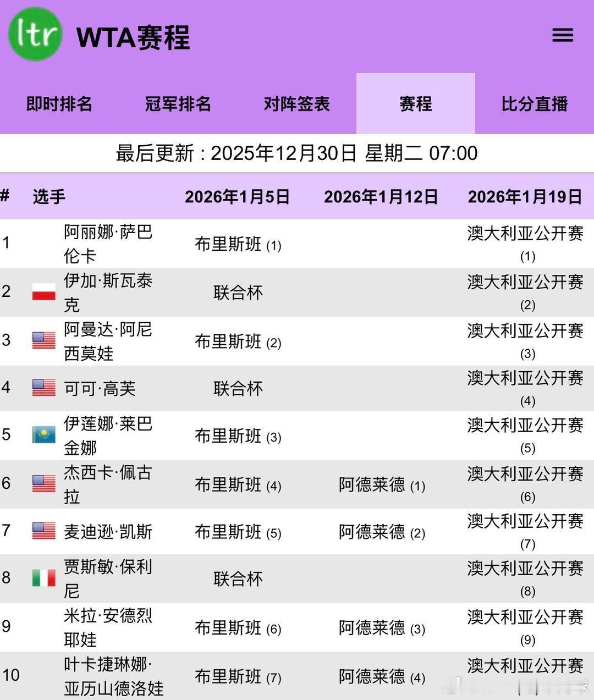Open player 可可·高芙
The height and width of the screenshot is (700, 594).
click(100, 388)
